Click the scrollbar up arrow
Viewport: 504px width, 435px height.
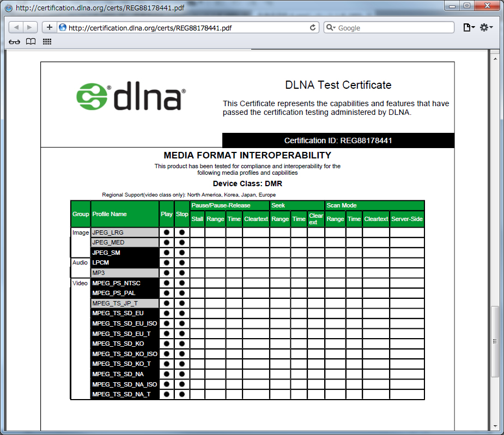495,58
